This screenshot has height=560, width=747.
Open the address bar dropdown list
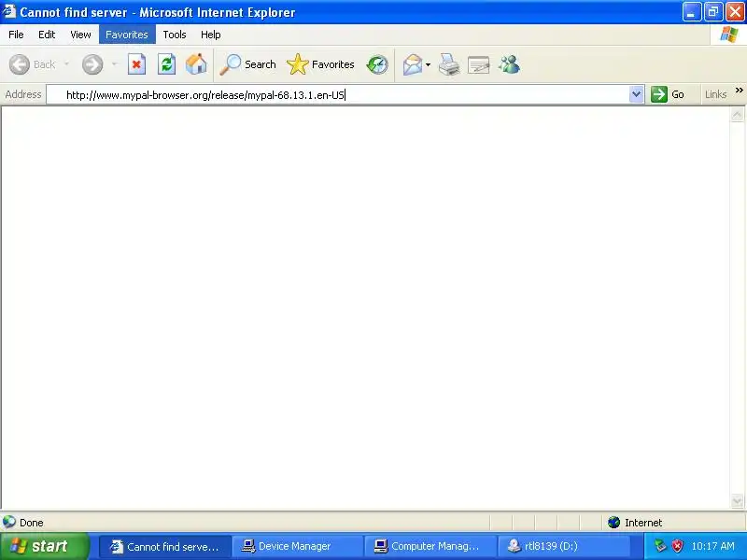coord(636,94)
